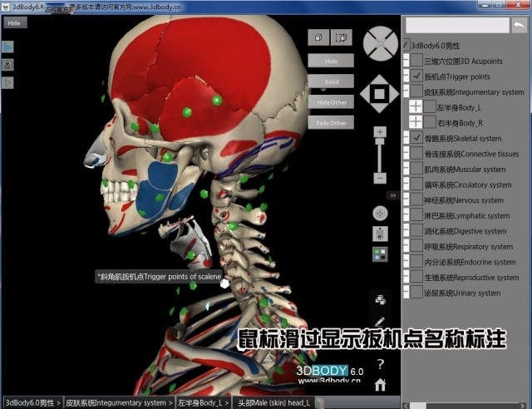Click the center square of pan control
The image size is (532, 409).
tap(379, 94)
